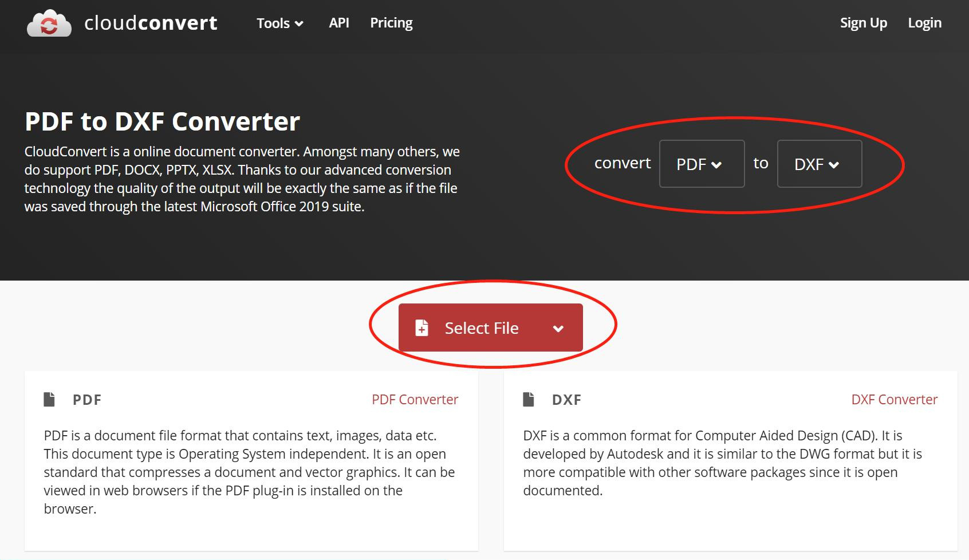
Task: Click the CloudConvert cloud logo icon
Action: [49, 23]
